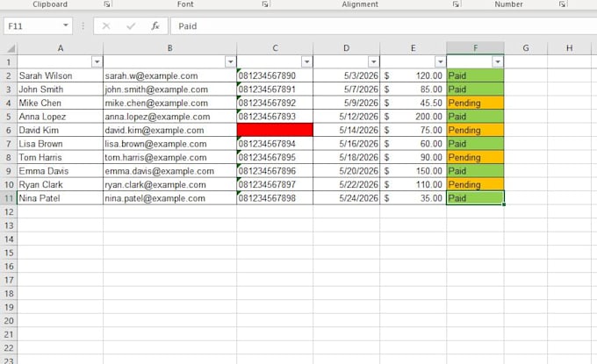This screenshot has height=364, width=597.
Task: Select the amount cell 120.00
Action: (414, 75)
